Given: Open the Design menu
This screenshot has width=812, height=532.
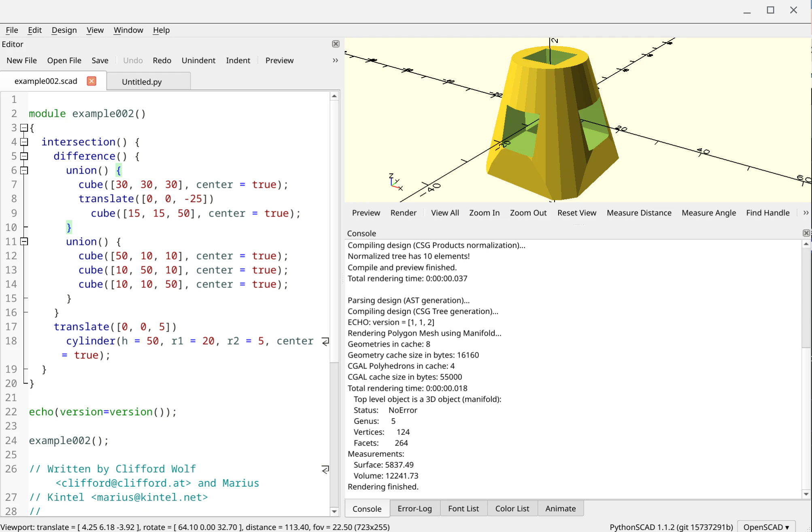Looking at the screenshot, I should coord(64,30).
